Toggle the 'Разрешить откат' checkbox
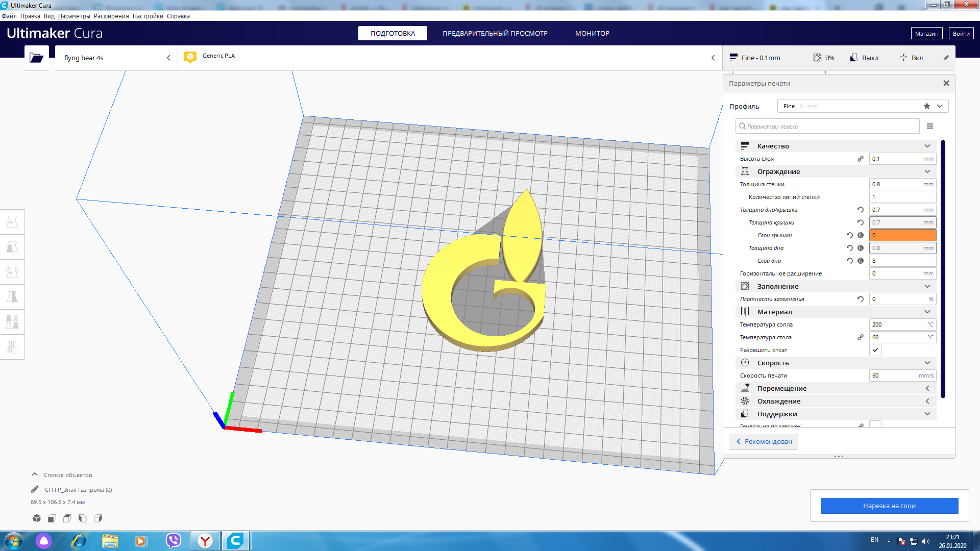Image resolution: width=980 pixels, height=551 pixels. (x=875, y=350)
